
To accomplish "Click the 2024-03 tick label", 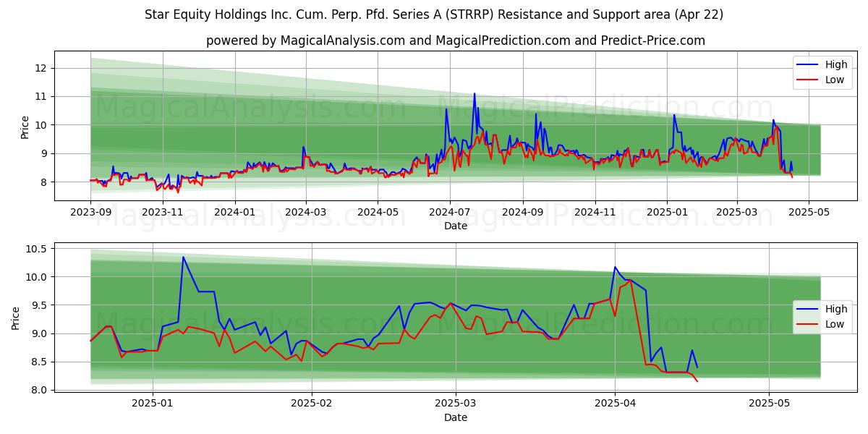I will coord(305,212).
